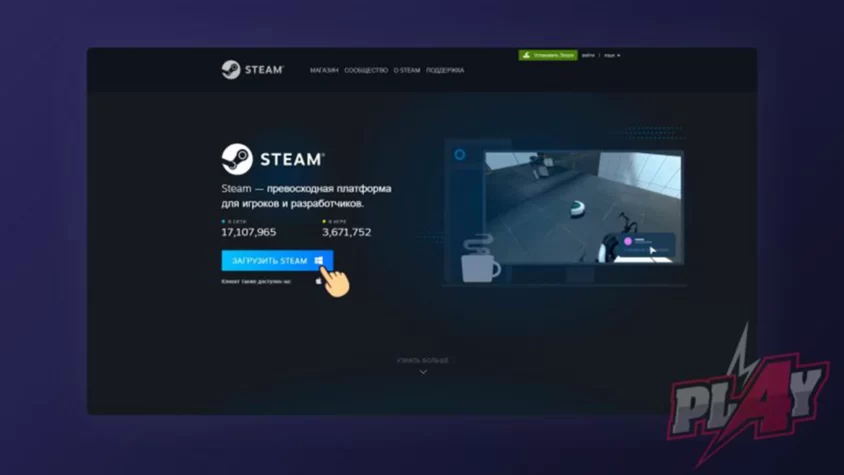
Task: Click the Apple icon for macOS client
Action: [319, 281]
